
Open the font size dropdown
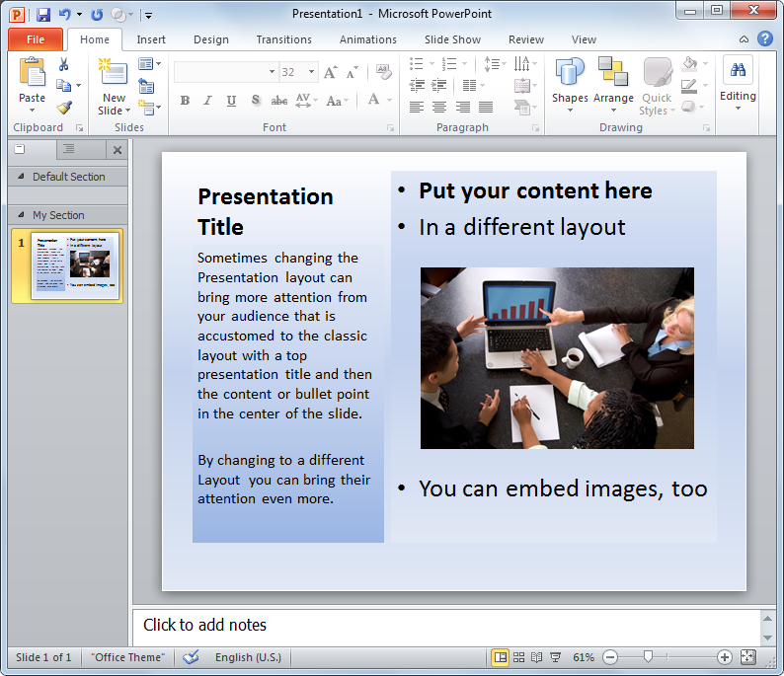[312, 72]
